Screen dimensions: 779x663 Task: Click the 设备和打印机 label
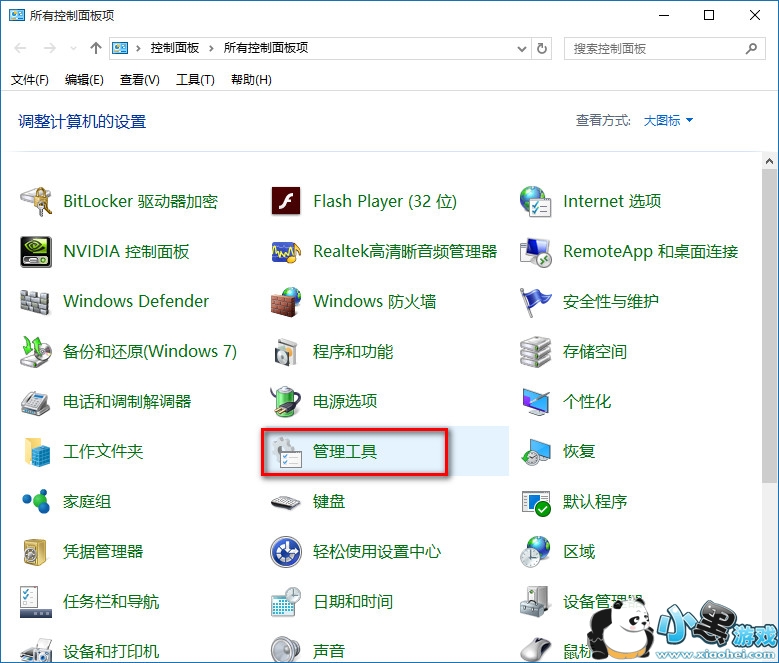point(111,652)
